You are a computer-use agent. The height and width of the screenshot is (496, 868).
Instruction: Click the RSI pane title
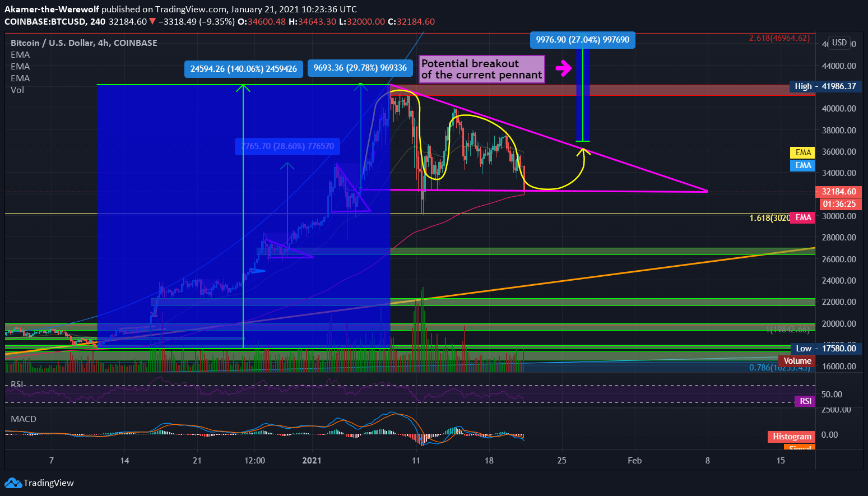(x=17, y=384)
